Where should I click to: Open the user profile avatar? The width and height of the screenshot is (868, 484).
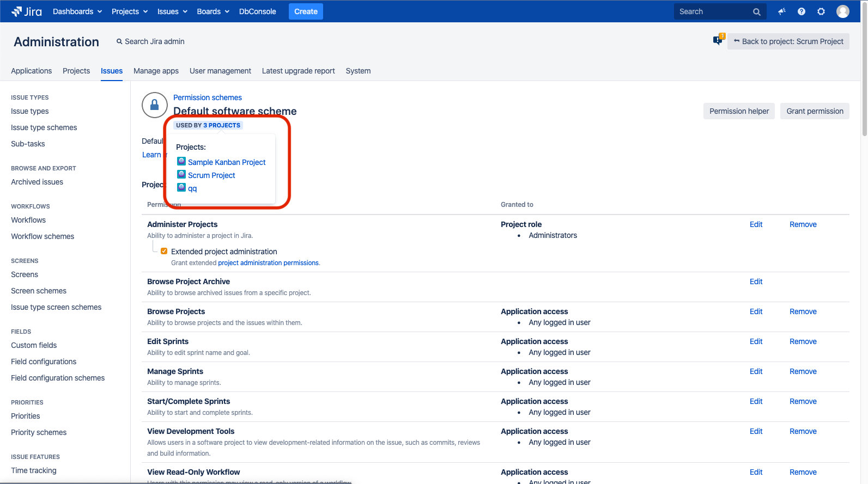[842, 11]
